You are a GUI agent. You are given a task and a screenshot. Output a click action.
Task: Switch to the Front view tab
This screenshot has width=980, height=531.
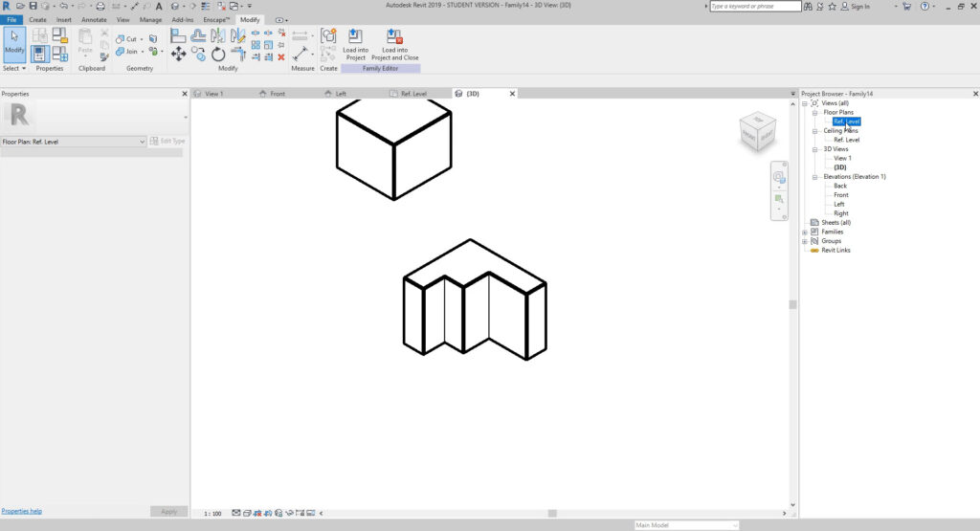pyautogui.click(x=278, y=94)
